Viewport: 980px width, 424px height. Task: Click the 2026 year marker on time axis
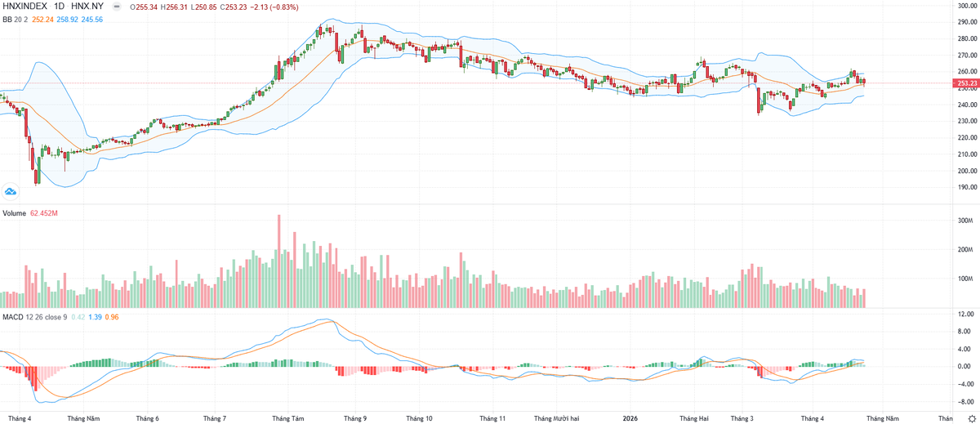point(629,417)
